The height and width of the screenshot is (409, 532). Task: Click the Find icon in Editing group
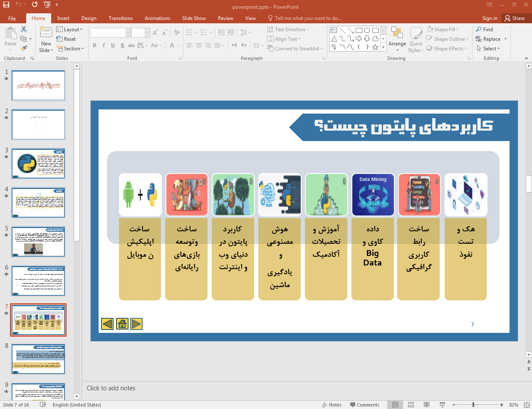pos(485,30)
